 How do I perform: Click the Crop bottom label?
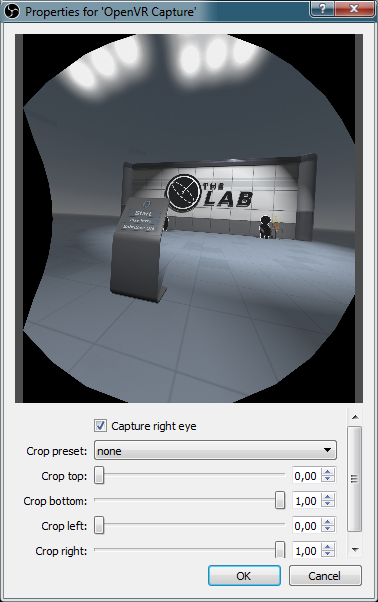[55, 501]
